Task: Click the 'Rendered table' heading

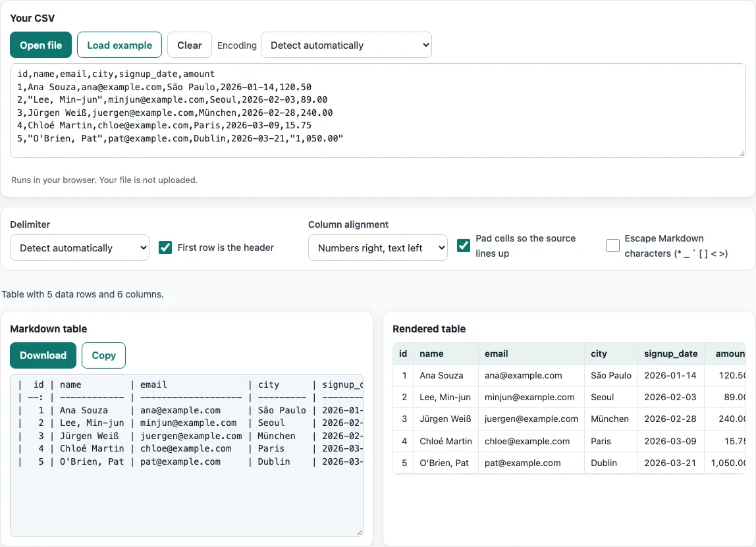Action: pos(429,328)
